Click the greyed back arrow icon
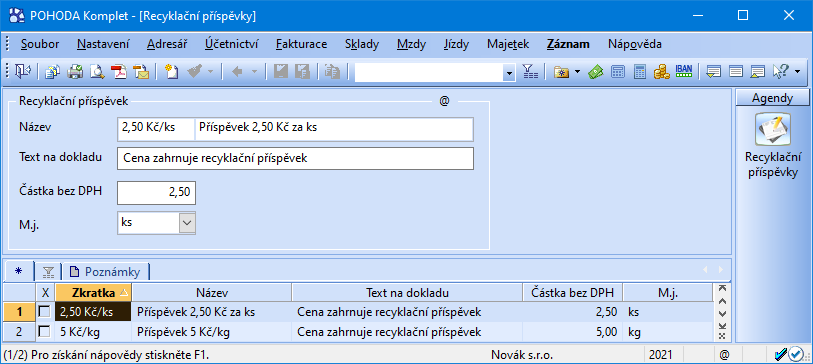The height and width of the screenshot is (364, 813). pyautogui.click(x=237, y=72)
